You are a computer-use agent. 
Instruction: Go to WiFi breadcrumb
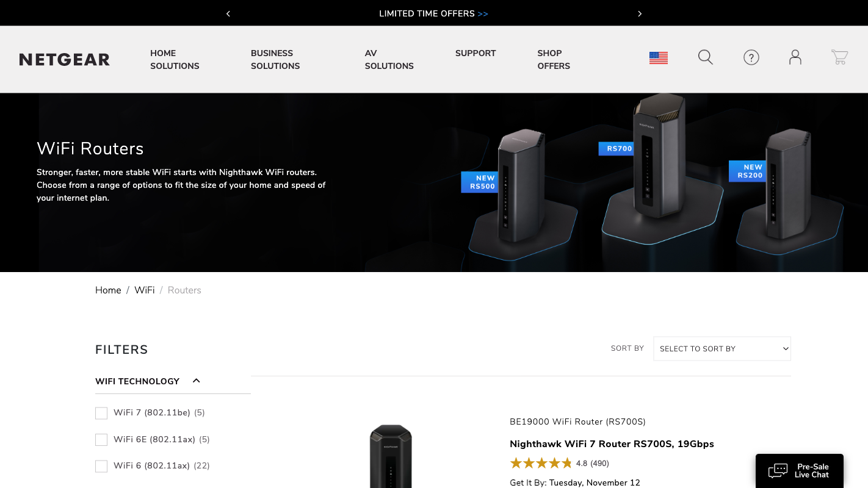click(x=145, y=290)
